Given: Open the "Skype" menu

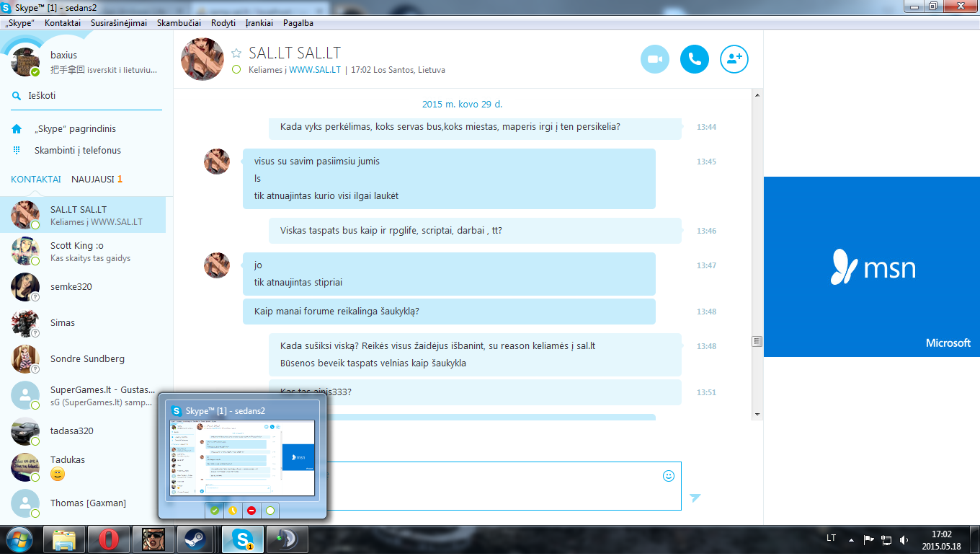Looking at the screenshot, I should point(20,23).
